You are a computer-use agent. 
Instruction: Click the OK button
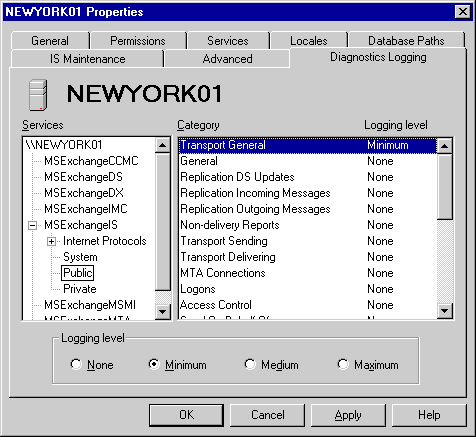pyautogui.click(x=186, y=415)
